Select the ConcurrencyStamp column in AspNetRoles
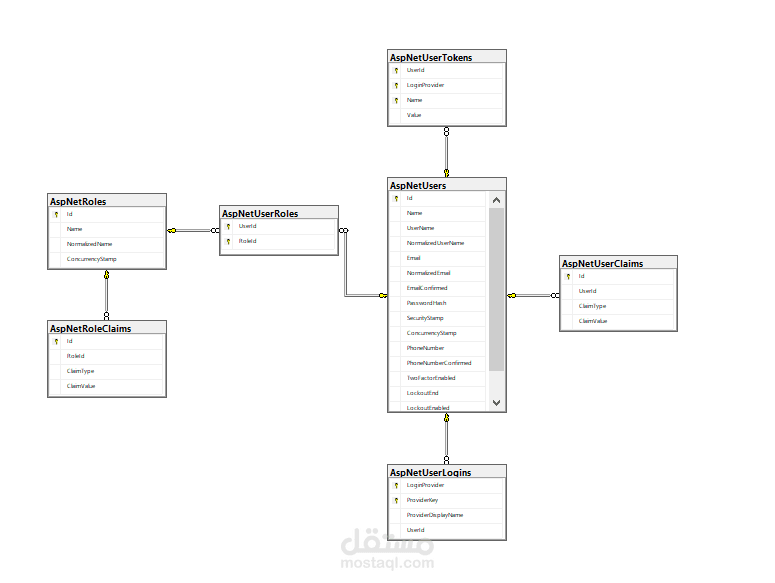Image resolution: width=775 pixels, height=583 pixels. coord(107,259)
